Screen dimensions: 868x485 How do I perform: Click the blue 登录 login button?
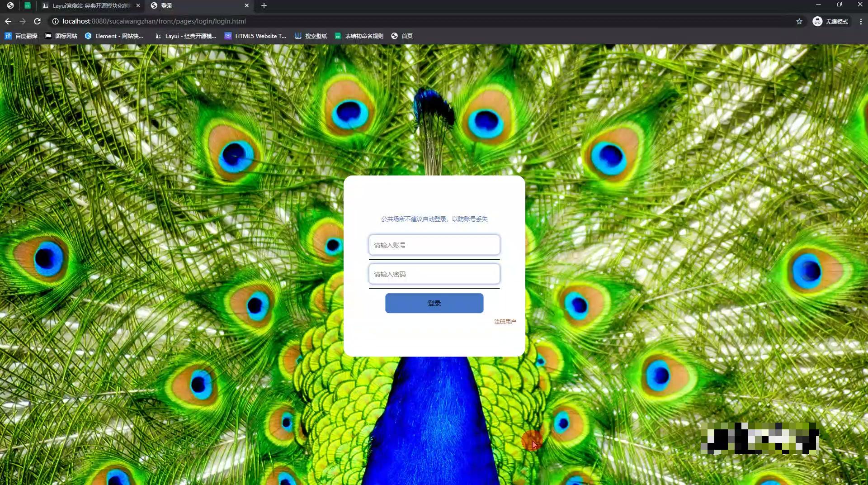pyautogui.click(x=434, y=303)
